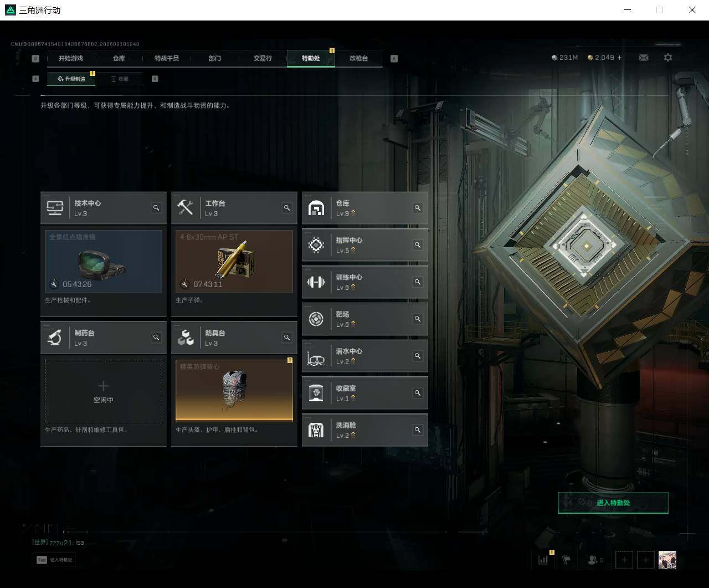The height and width of the screenshot is (588, 709).
Task: Click the 生产头盔、护甲、胸挂和背包 description
Action: 217,430
